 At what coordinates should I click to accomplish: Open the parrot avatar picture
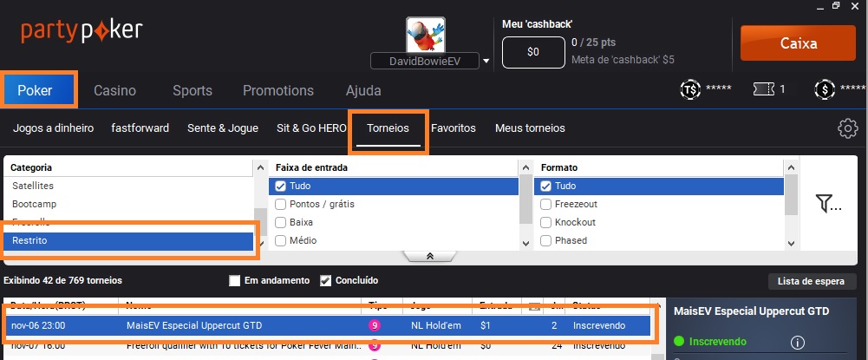point(425,35)
